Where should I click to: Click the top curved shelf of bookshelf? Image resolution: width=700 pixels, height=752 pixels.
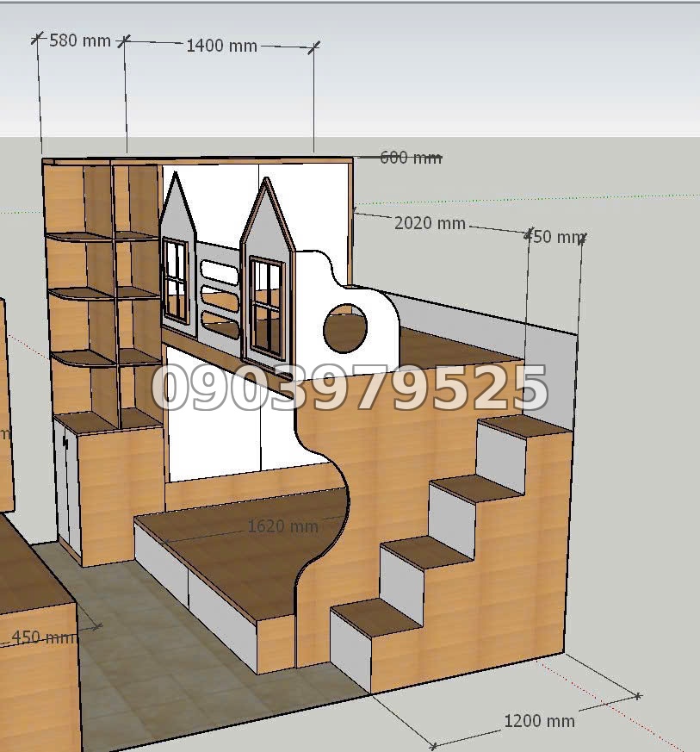click(102, 236)
